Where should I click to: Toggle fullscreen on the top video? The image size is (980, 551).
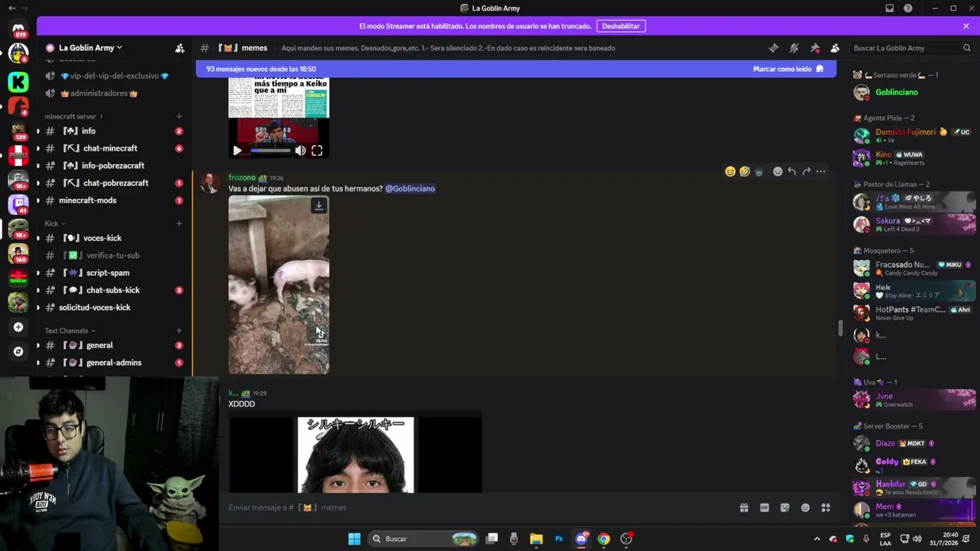coord(317,151)
